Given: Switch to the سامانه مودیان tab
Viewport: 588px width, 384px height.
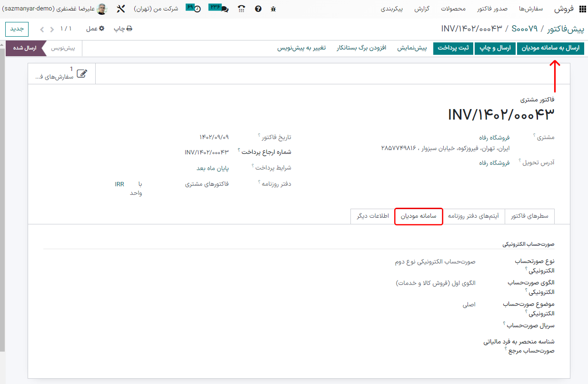Looking at the screenshot, I should pyautogui.click(x=419, y=216).
